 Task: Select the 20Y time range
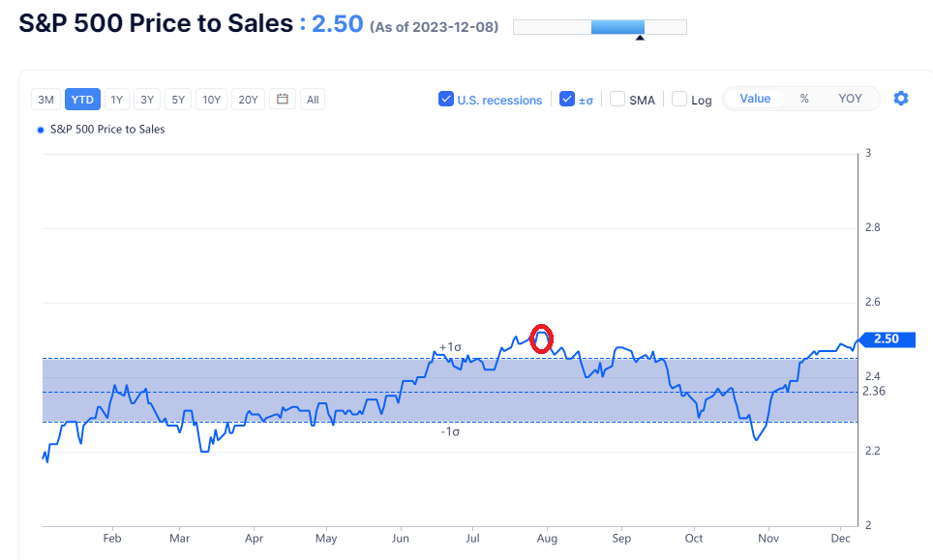coord(248,99)
